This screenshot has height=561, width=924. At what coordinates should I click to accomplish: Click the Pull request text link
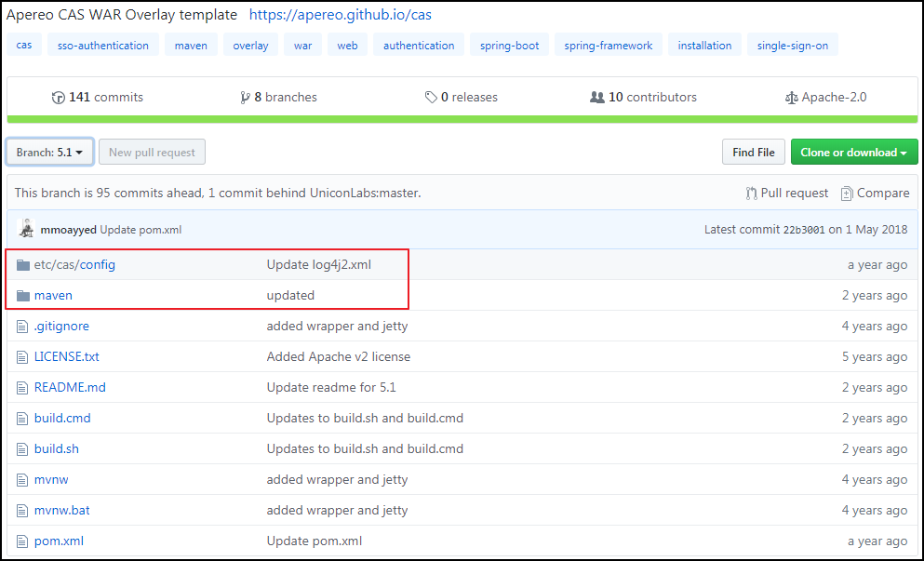click(795, 194)
